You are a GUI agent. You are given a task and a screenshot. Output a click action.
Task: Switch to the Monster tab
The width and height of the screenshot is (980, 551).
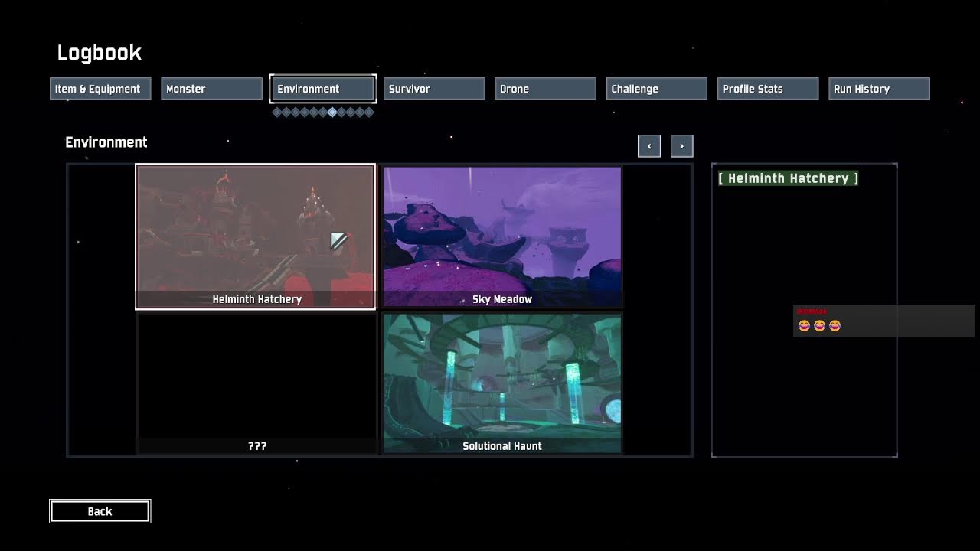(x=212, y=89)
